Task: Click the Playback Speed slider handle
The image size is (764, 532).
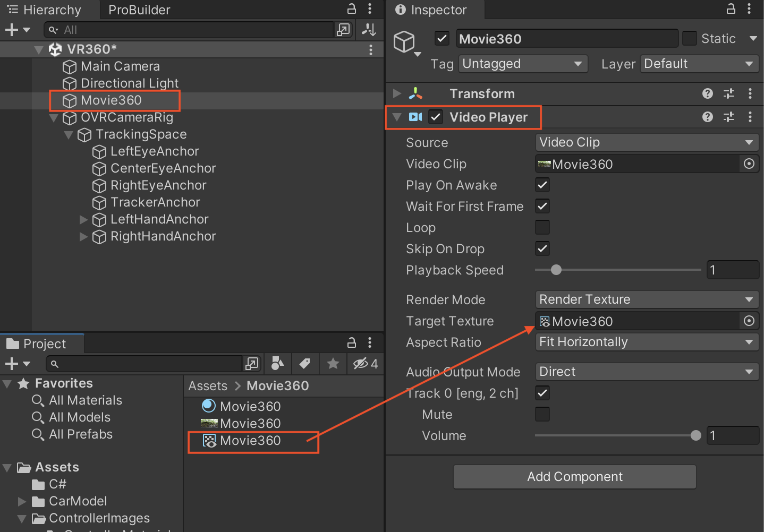Action: tap(556, 270)
